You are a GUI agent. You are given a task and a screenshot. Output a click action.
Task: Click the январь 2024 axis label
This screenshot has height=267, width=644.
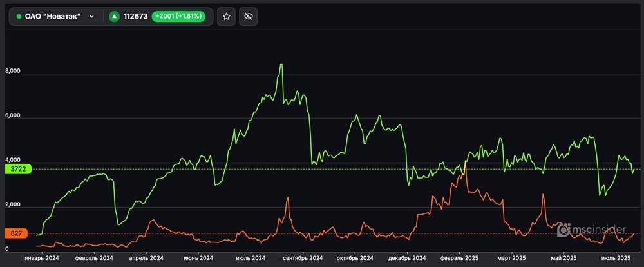point(43,258)
